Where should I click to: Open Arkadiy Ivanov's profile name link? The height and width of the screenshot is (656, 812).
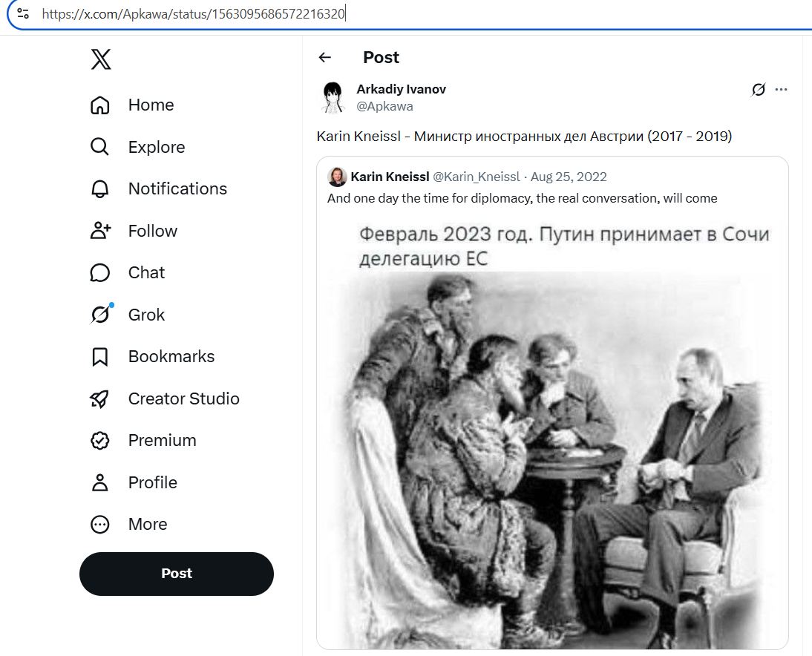[x=402, y=89]
